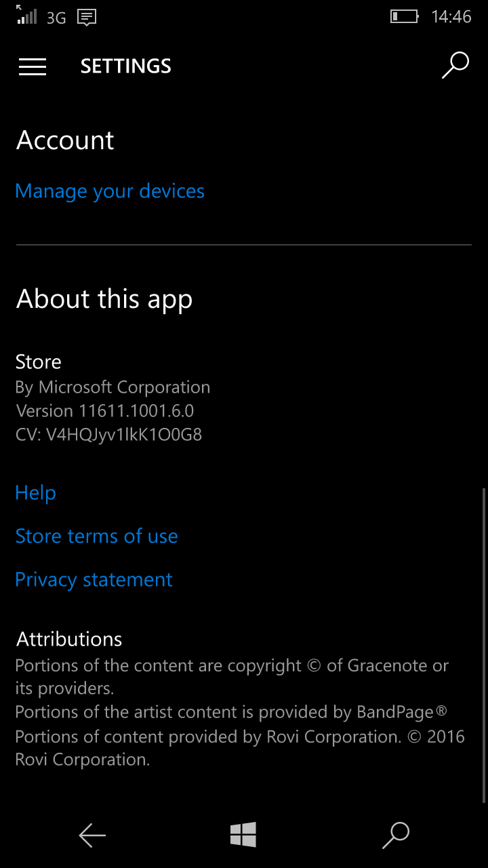Select the About this app heading
Viewport: 488px width, 868px height.
(104, 299)
